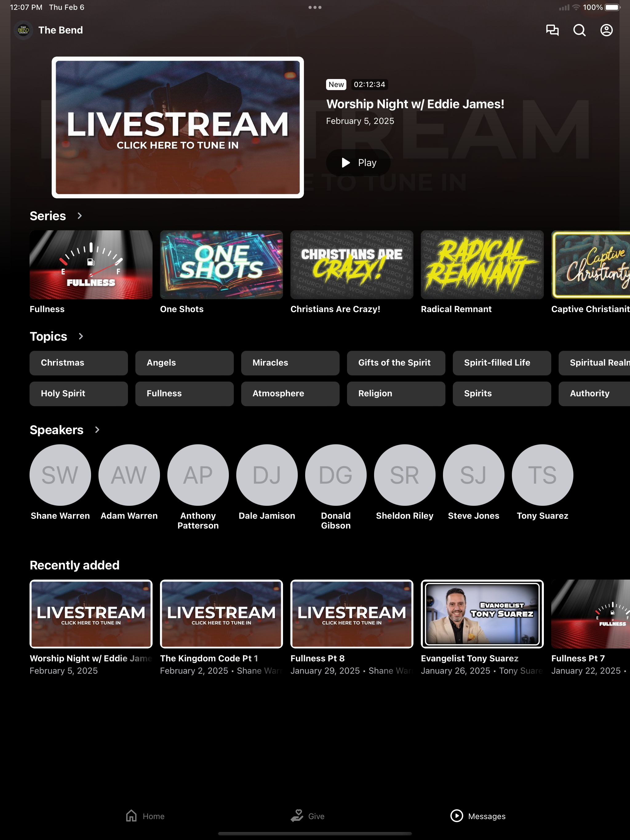
Task: Tap the featured title 'Worship Night w/ Eddie James!'
Action: tap(415, 104)
